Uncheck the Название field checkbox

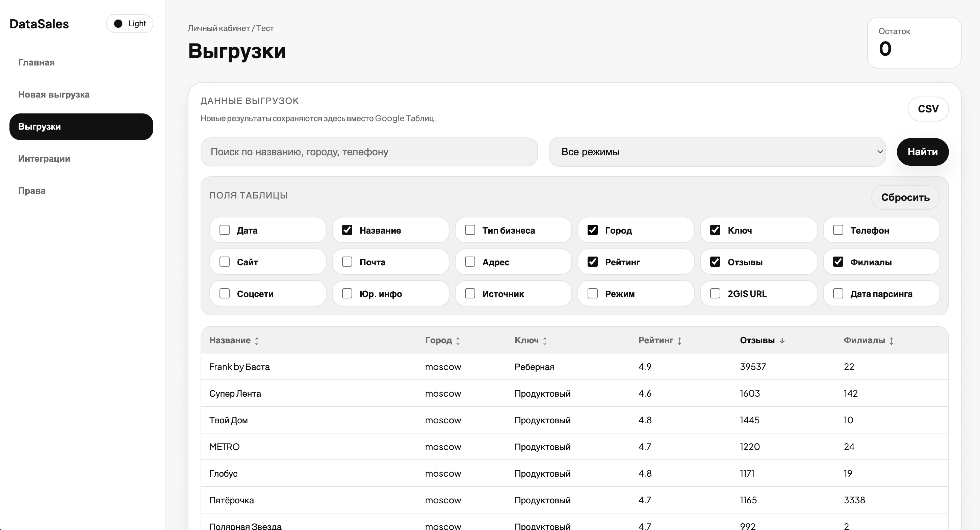point(347,230)
